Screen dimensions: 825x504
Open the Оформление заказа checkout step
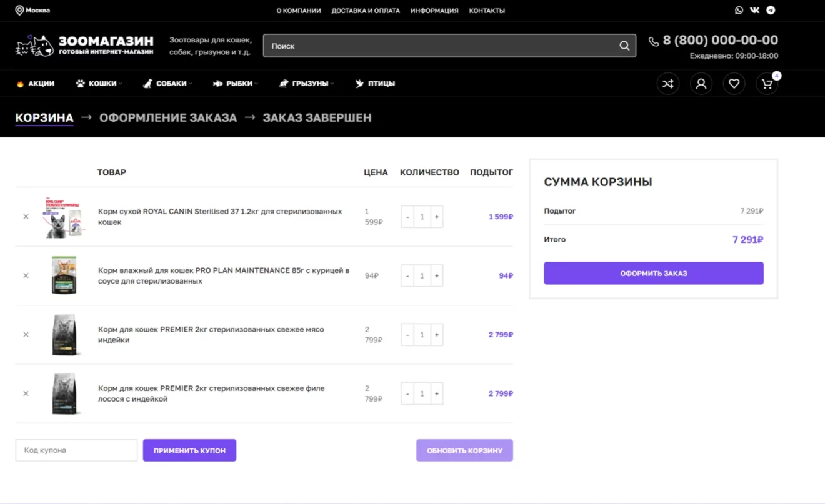[x=168, y=117]
